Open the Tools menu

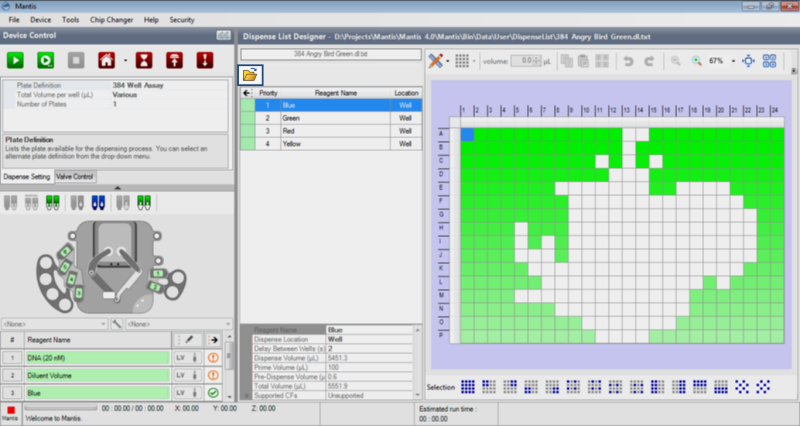(70, 20)
